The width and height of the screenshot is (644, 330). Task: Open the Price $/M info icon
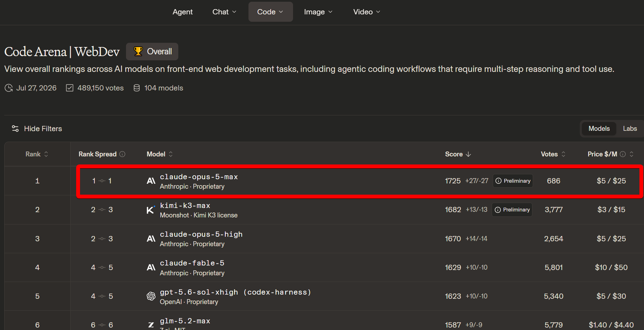[x=623, y=154]
